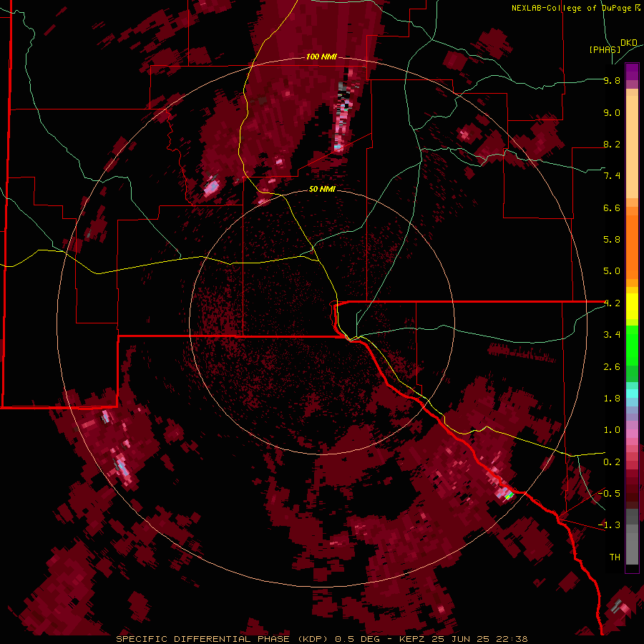This screenshot has height=644, width=644.
Task: Pick the light peach segment of the color bar
Action: click(632, 148)
